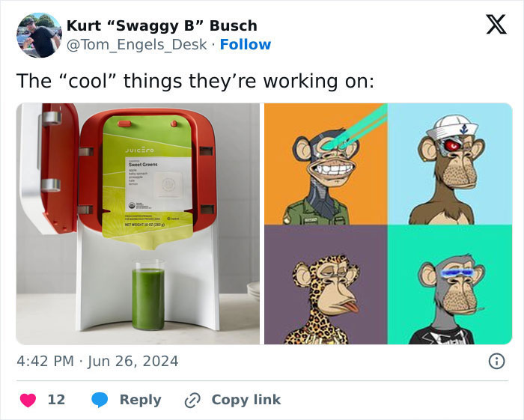Viewport: 524px width, 420px height.
Task: Click the laser-eyed ape on orange background
Action: click(326, 164)
